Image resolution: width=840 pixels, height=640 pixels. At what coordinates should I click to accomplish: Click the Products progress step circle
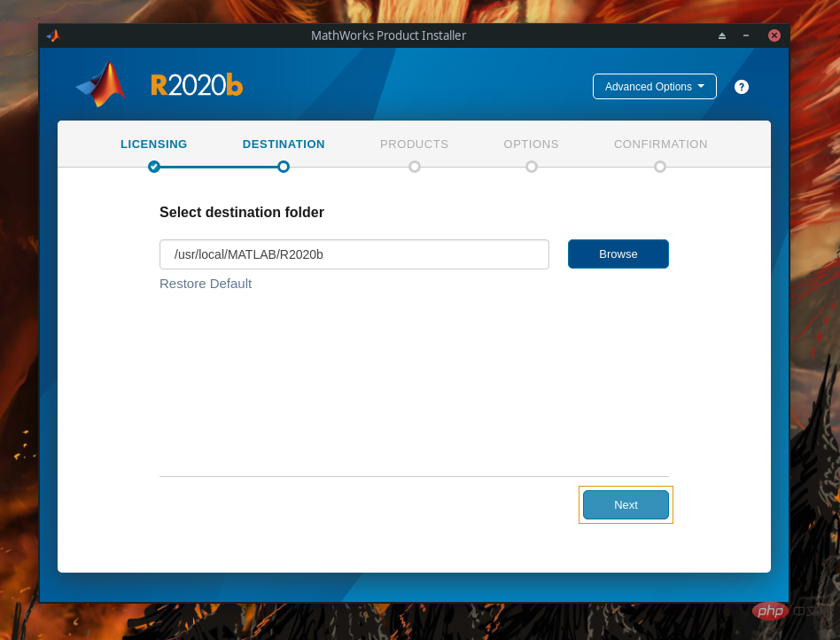(414, 167)
